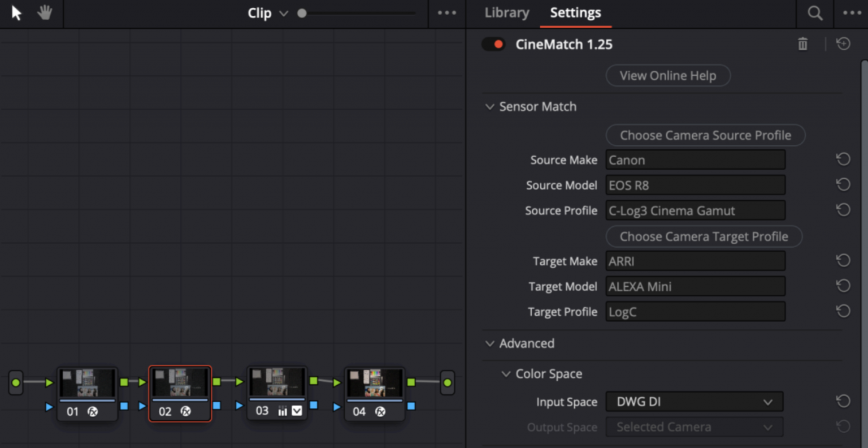Viewport: 868px width, 448px height.
Task: Click Choose Camera Source Profile
Action: [x=705, y=135]
